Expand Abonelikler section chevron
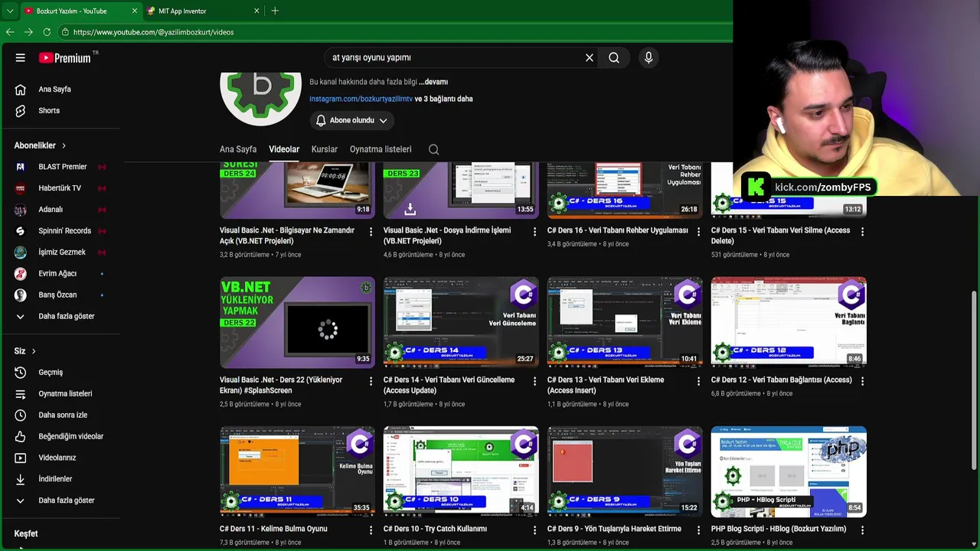 click(64, 145)
